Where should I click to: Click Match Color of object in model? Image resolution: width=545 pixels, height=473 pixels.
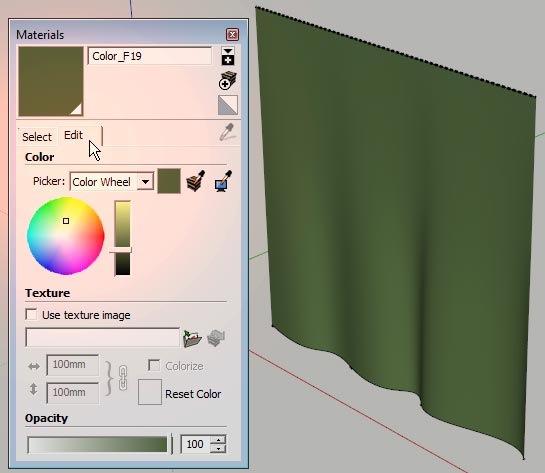coord(196,181)
